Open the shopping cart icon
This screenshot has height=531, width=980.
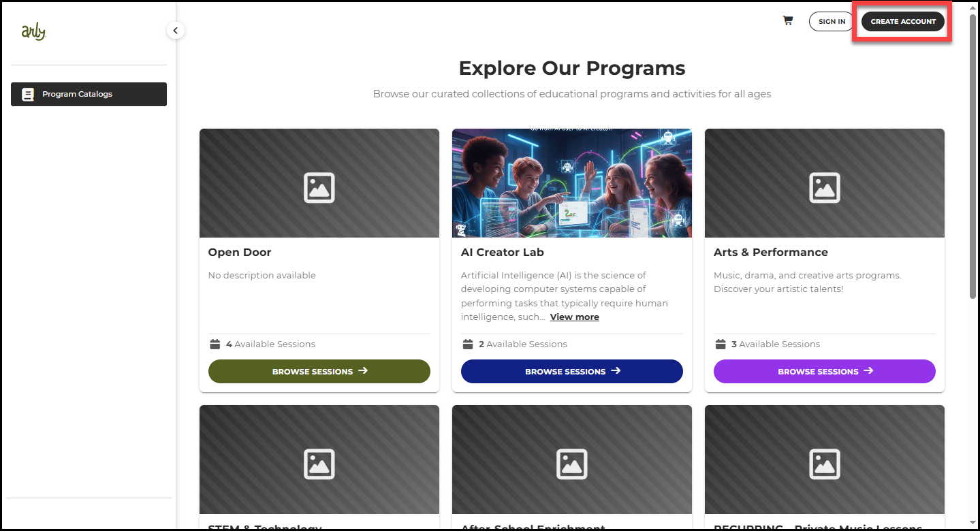[788, 21]
